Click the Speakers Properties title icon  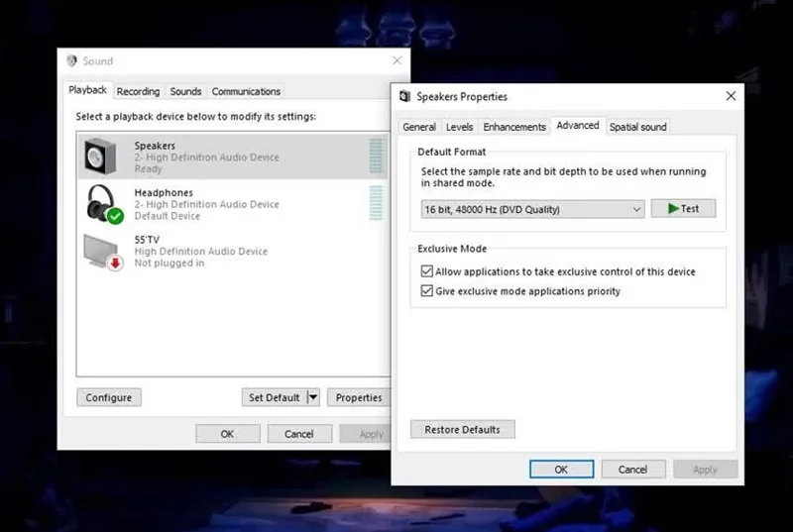[404, 96]
